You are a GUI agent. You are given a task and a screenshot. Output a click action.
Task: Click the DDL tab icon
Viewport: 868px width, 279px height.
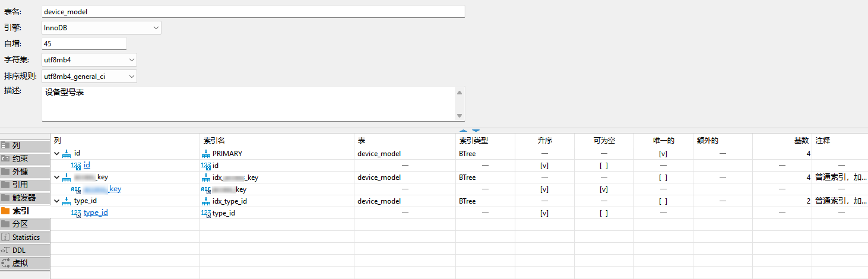5,251
